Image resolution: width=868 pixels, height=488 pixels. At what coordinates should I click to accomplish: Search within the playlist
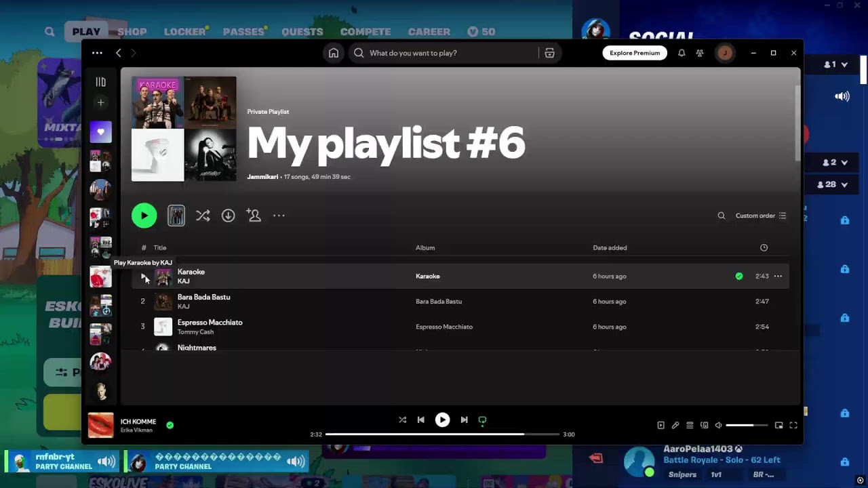(x=722, y=216)
